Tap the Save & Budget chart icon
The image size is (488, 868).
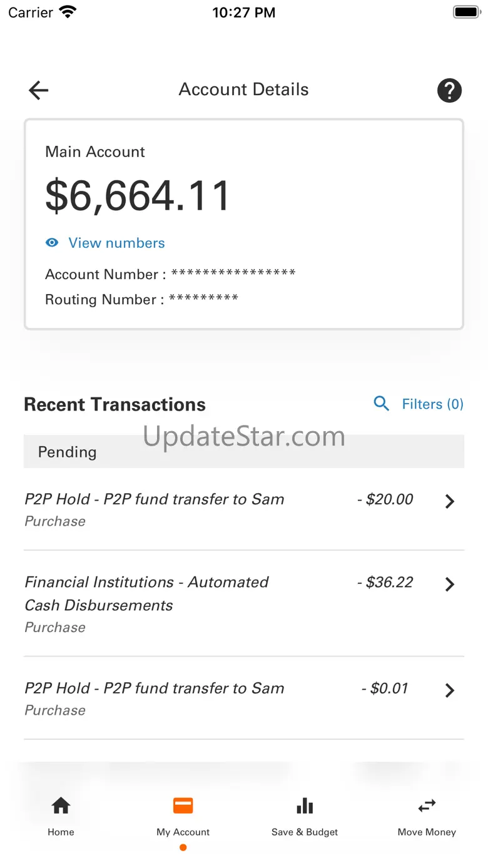coord(305,805)
